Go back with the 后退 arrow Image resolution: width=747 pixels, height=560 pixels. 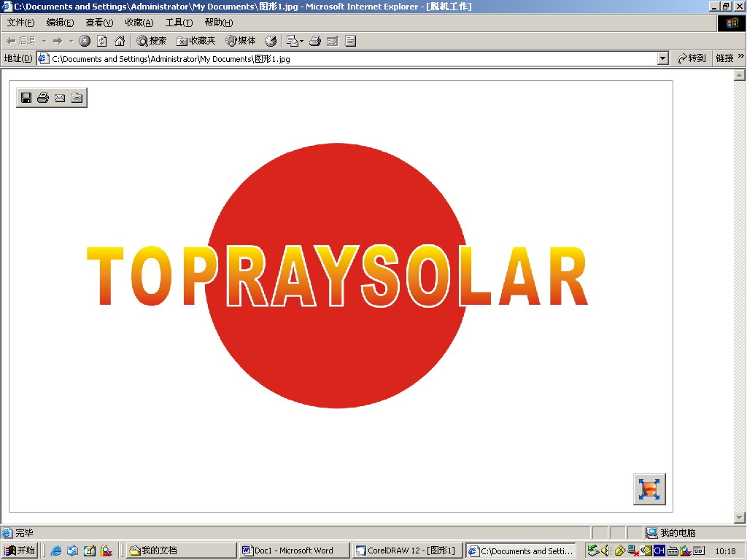click(20, 41)
